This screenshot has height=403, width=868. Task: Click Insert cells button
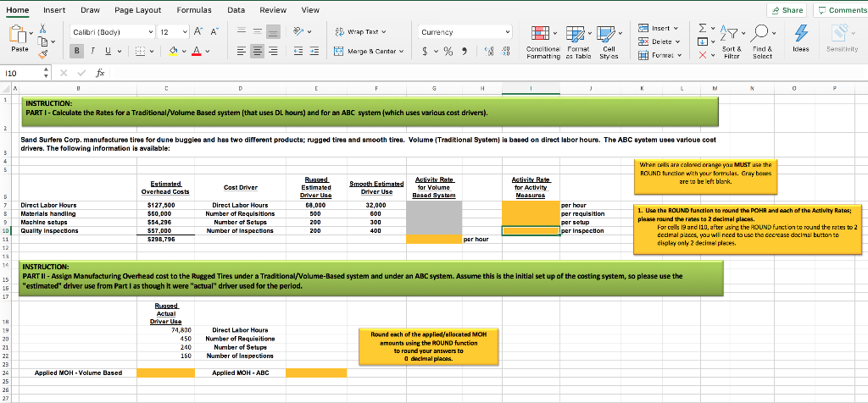click(x=658, y=28)
